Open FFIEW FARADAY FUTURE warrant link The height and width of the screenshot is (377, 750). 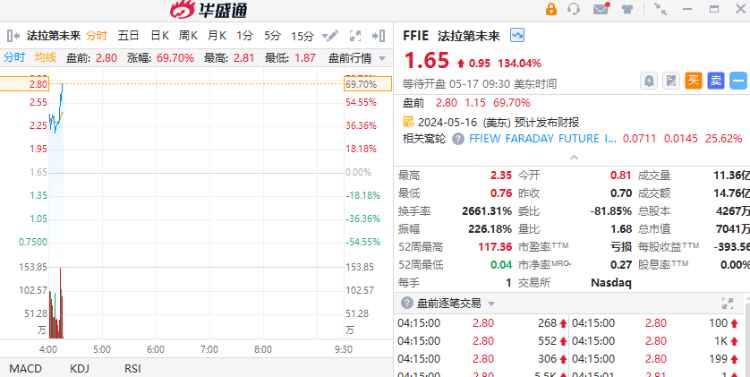coord(543,139)
